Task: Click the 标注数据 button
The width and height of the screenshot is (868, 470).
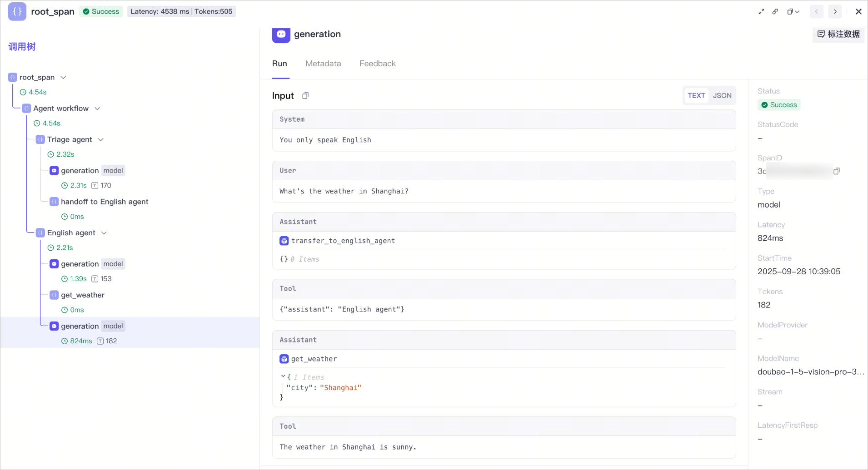Action: click(838, 35)
